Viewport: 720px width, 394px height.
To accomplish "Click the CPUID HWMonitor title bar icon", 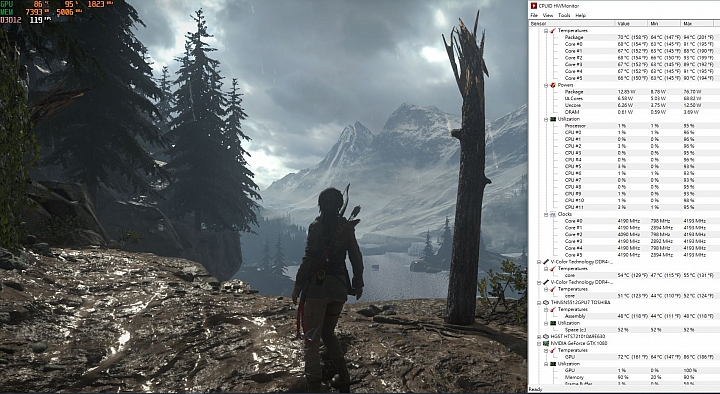I will pos(534,6).
